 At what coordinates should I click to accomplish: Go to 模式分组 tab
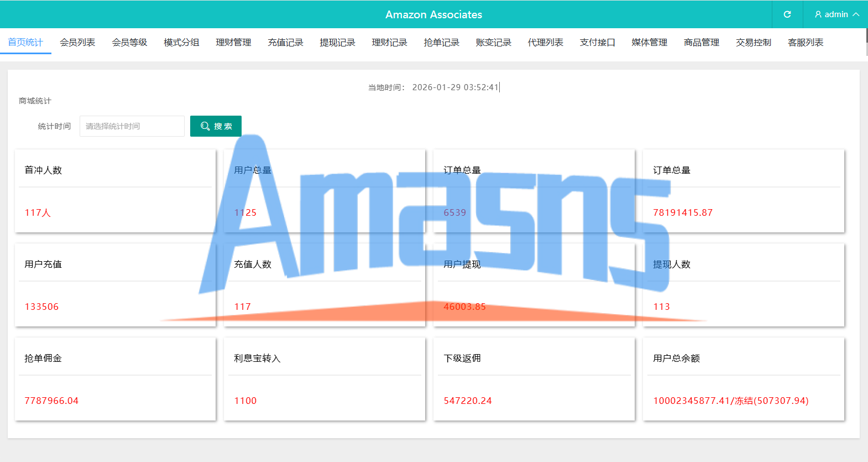[181, 43]
